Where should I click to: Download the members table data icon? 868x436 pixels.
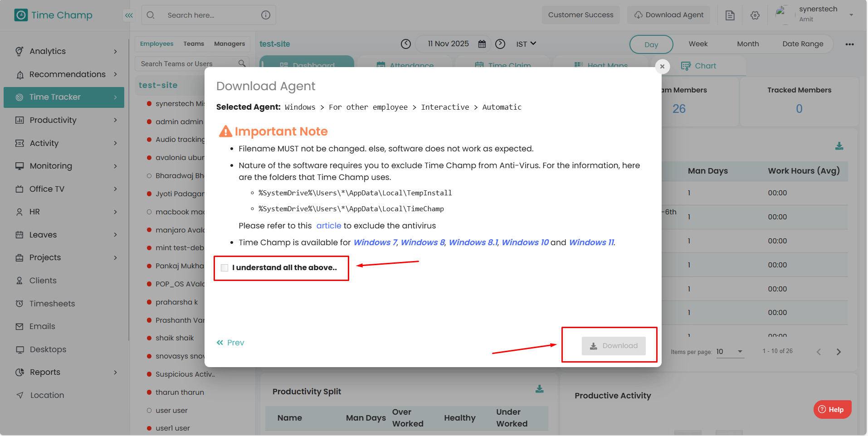point(839,146)
